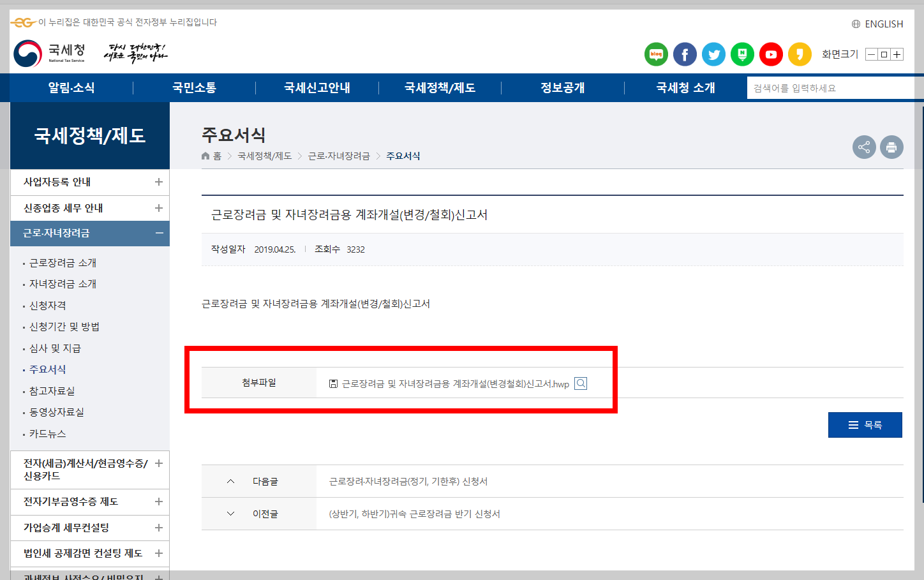924x580 pixels.
Task: Open the YouTube channel icon
Action: [771, 54]
